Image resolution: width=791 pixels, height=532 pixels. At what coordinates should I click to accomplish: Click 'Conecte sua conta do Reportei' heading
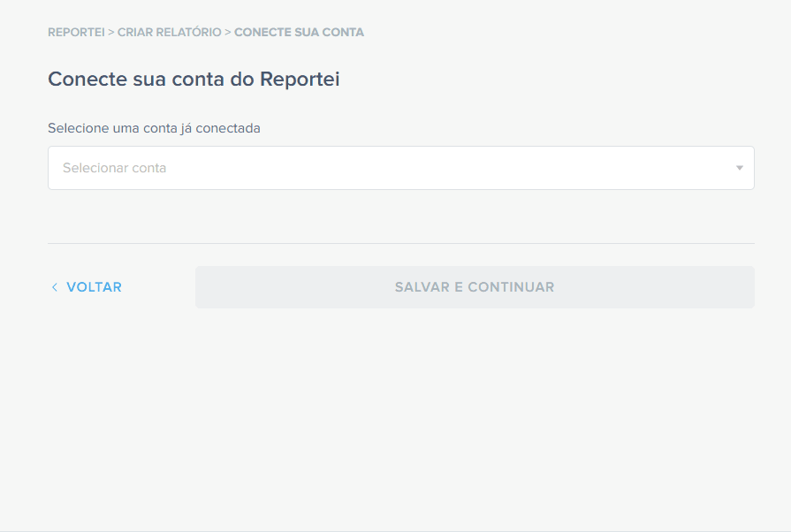click(194, 80)
